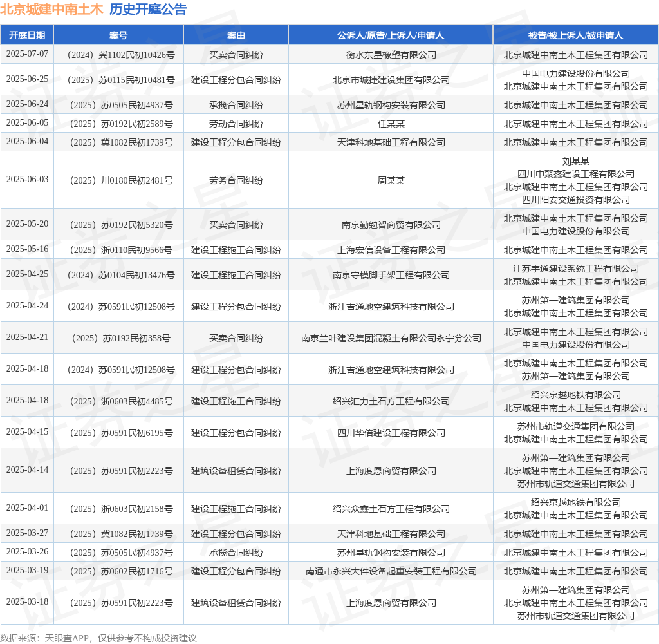Select date cell 2025-06-03
The width and height of the screenshot is (659, 644).
click(27, 180)
